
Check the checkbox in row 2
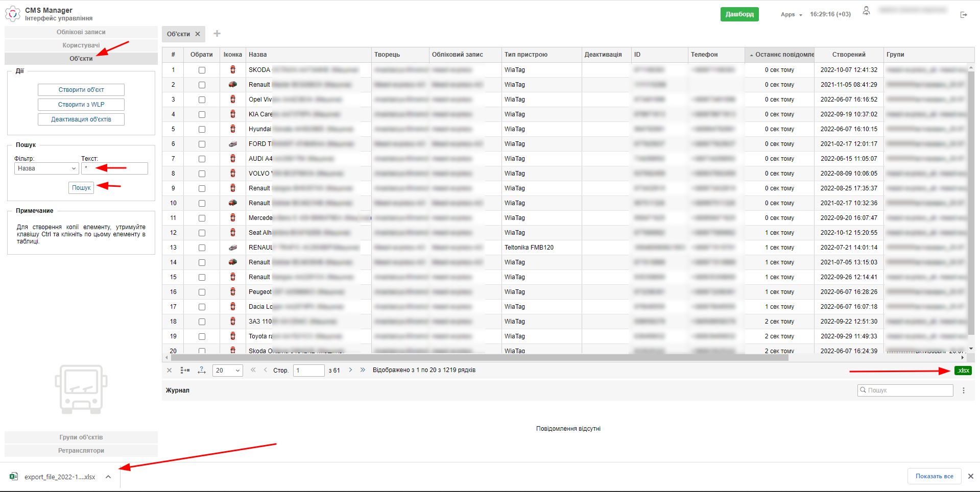pos(202,85)
